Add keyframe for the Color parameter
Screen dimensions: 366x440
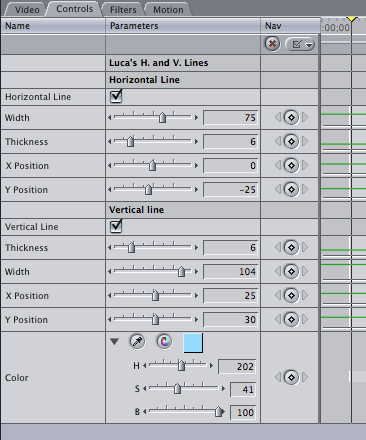pos(291,377)
